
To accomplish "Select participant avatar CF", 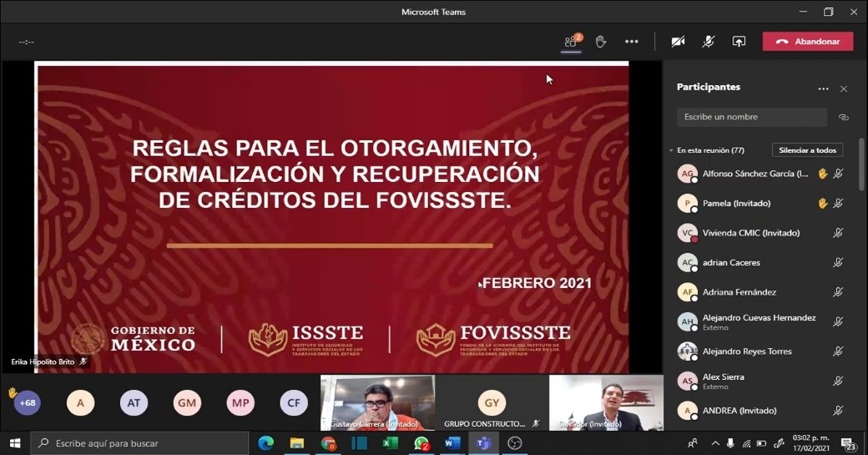I will point(294,402).
